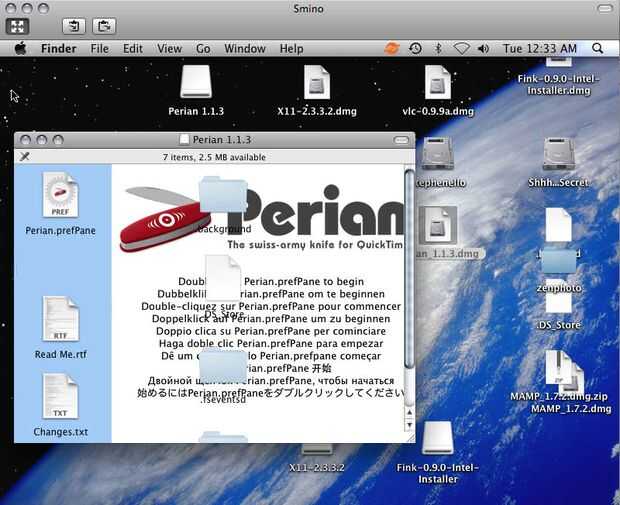This screenshot has height=505, width=620.
Task: Click the Perian 1.1.3 title proxy icon
Action: [184, 140]
